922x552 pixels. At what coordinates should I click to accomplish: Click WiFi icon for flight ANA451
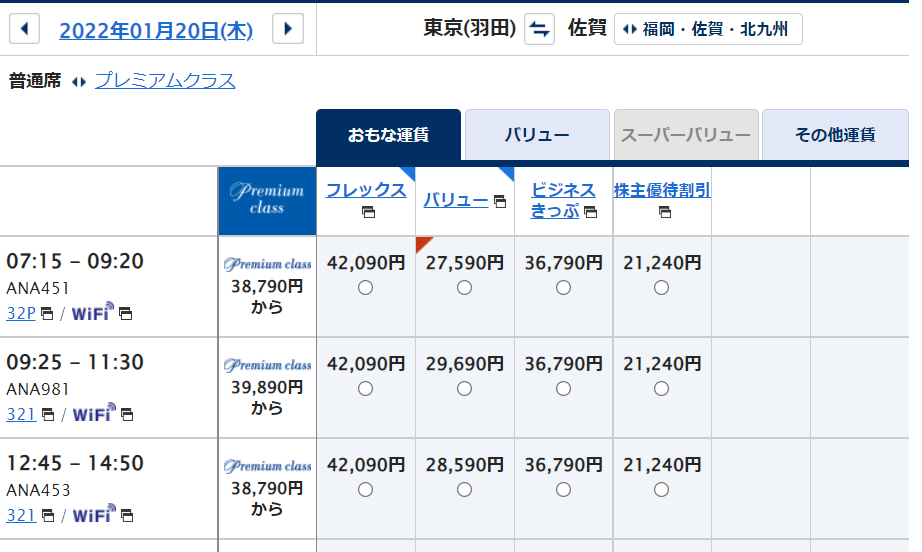(x=92, y=312)
